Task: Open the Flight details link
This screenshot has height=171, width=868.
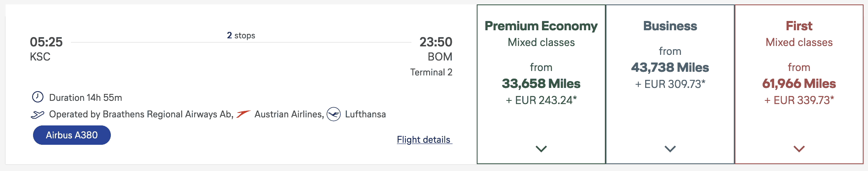Action: [x=424, y=140]
